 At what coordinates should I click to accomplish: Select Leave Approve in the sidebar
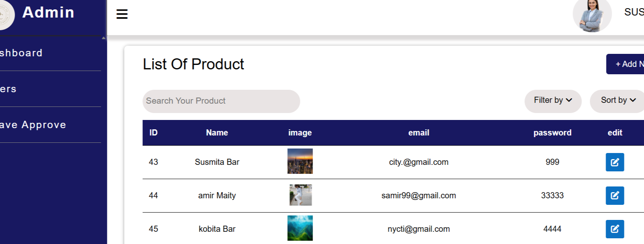click(33, 125)
